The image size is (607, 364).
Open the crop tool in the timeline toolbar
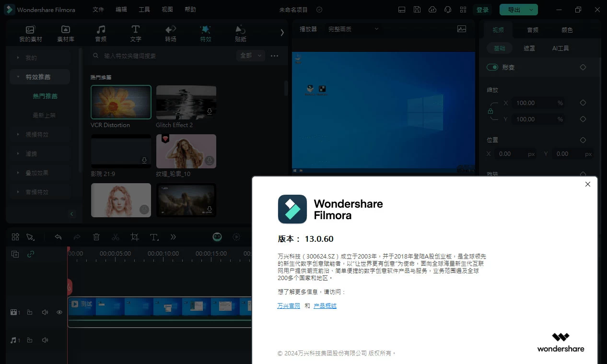click(134, 236)
